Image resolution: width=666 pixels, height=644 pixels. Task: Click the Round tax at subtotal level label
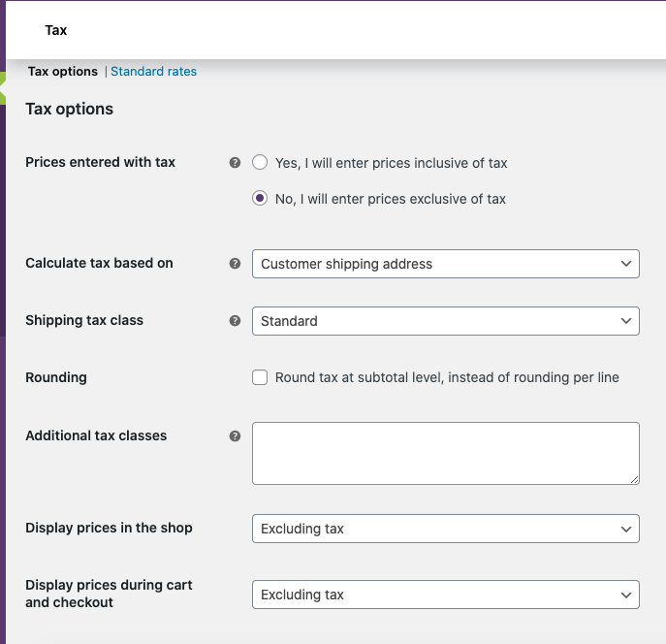point(447,377)
